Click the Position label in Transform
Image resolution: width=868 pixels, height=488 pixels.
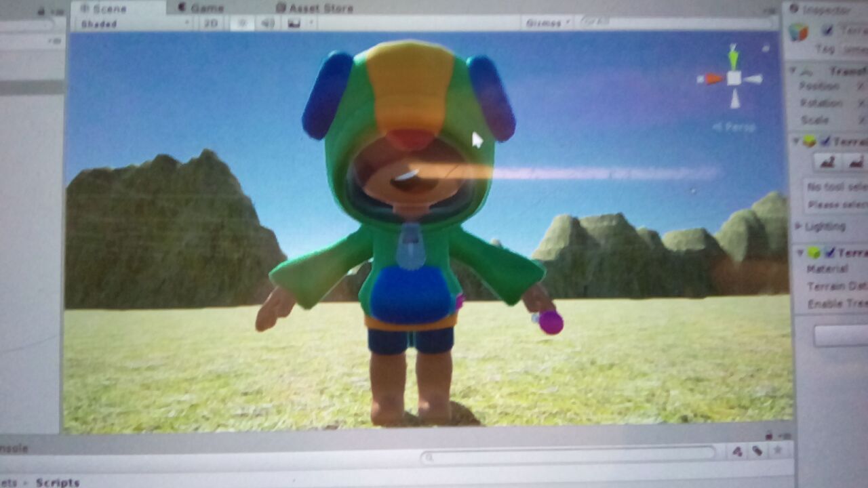coord(818,86)
